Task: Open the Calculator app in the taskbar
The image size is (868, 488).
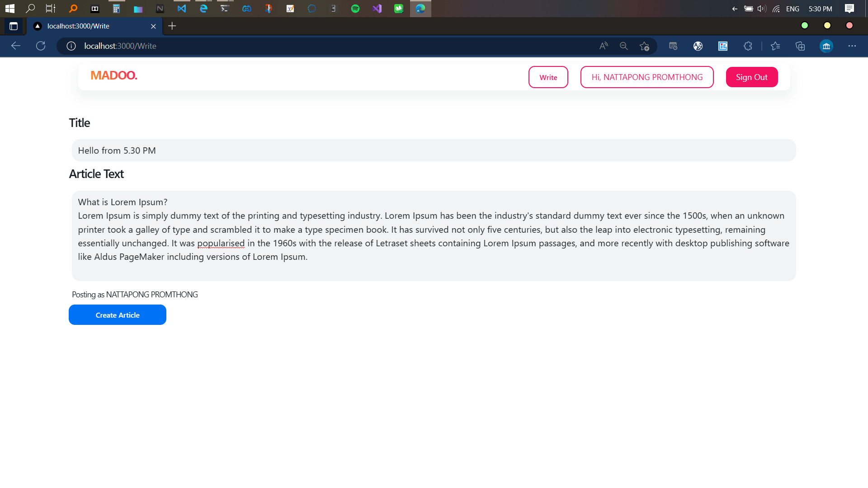Action: [x=116, y=9]
